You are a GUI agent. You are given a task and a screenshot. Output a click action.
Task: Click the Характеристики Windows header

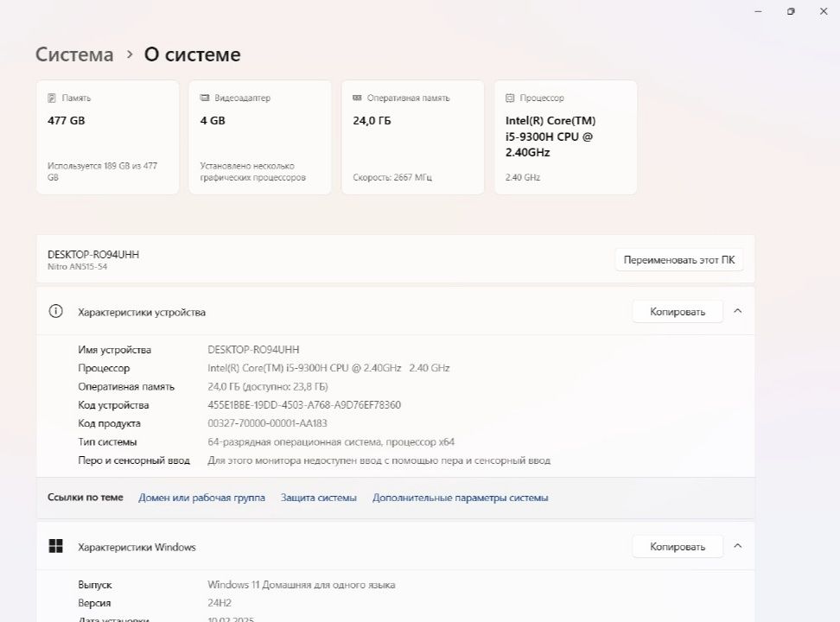pyautogui.click(x=395, y=547)
